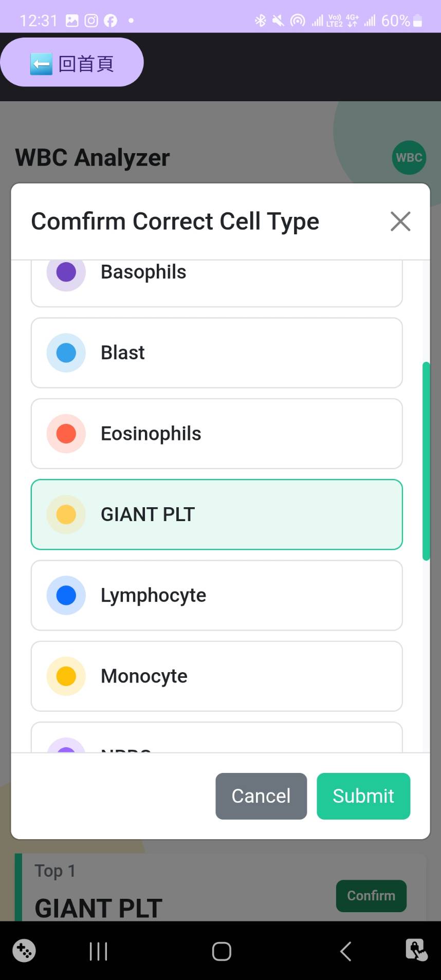Tap the touch lock icon in navigation bar

(x=416, y=950)
